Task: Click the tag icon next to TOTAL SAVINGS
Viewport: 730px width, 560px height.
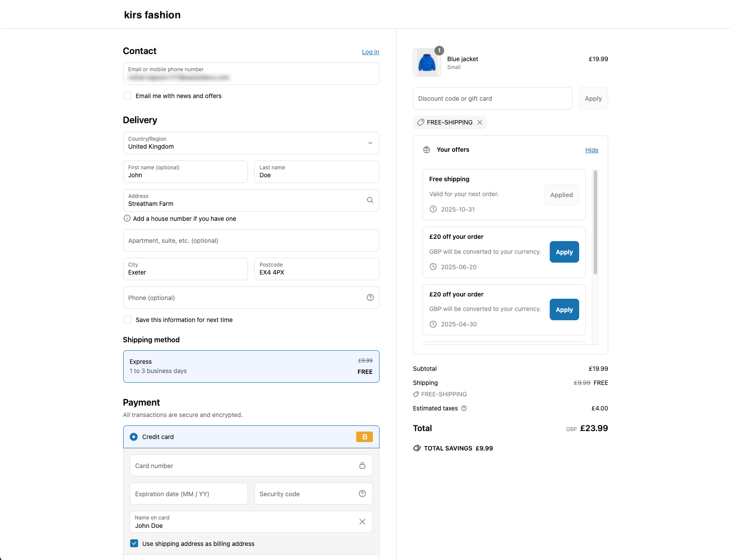Action: [417, 448]
